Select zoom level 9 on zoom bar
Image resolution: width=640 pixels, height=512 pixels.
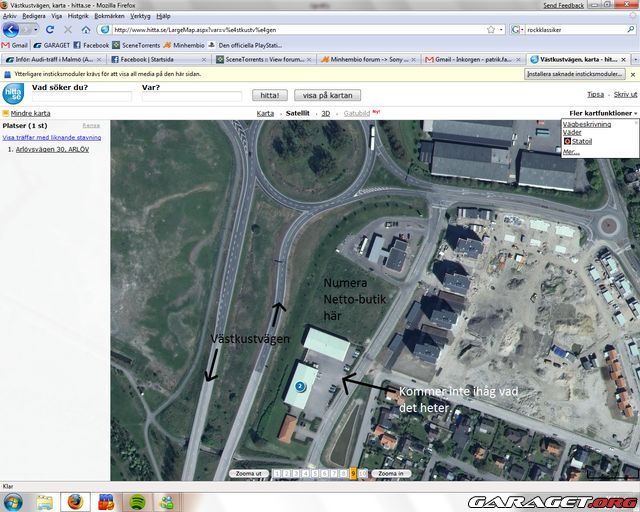pyautogui.click(x=353, y=473)
